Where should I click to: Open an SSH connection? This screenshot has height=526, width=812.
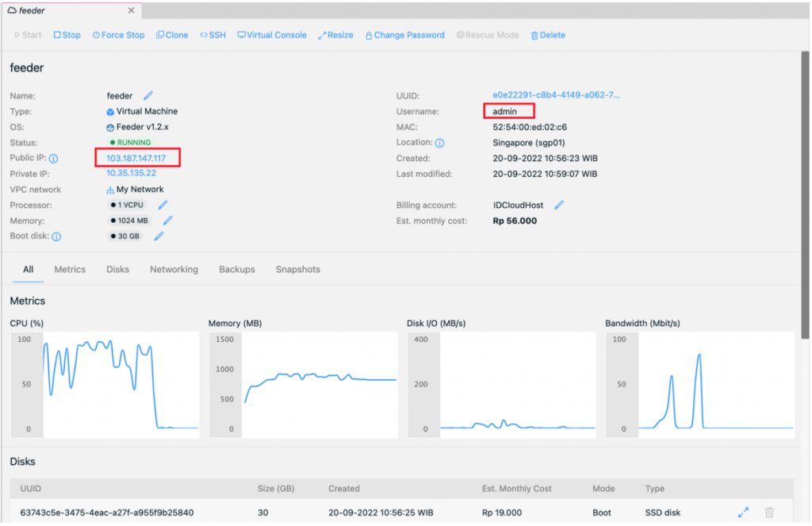[213, 35]
